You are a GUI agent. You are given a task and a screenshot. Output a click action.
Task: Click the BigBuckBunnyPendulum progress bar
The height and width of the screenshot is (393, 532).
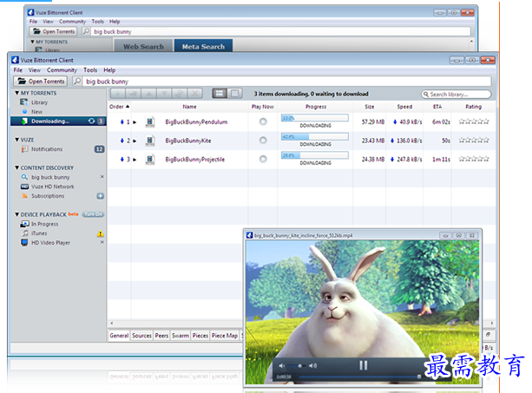[314, 118]
